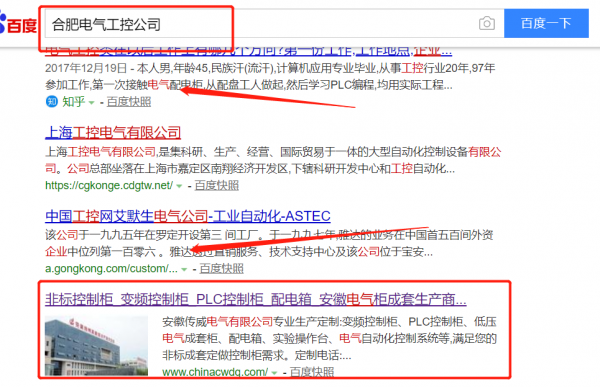Open 百度快照 for the a.gongkong.com result
The image size is (600, 387).
[x=222, y=269]
